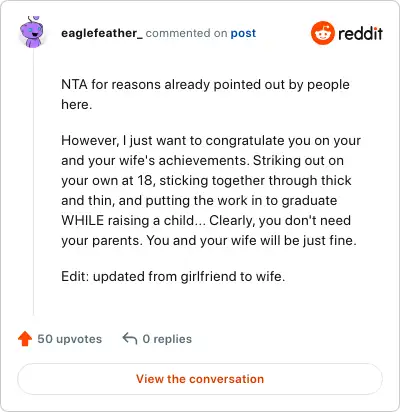The width and height of the screenshot is (400, 412).
Task: Click the "View the conversation" button
Action: pos(200,379)
